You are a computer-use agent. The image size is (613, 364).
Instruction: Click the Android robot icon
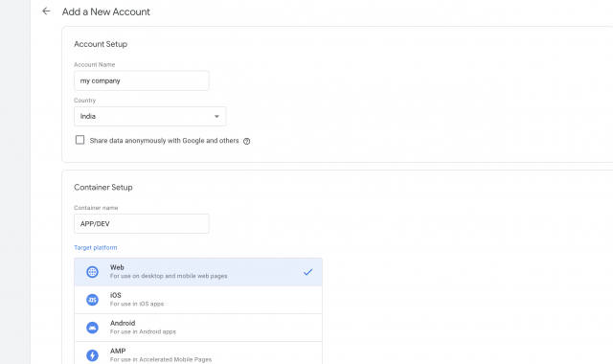(x=92, y=328)
